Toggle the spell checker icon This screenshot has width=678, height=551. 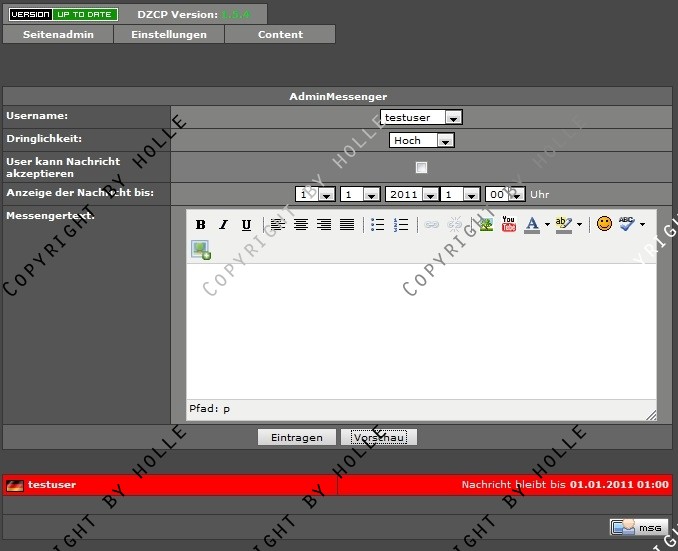pyautogui.click(x=627, y=224)
